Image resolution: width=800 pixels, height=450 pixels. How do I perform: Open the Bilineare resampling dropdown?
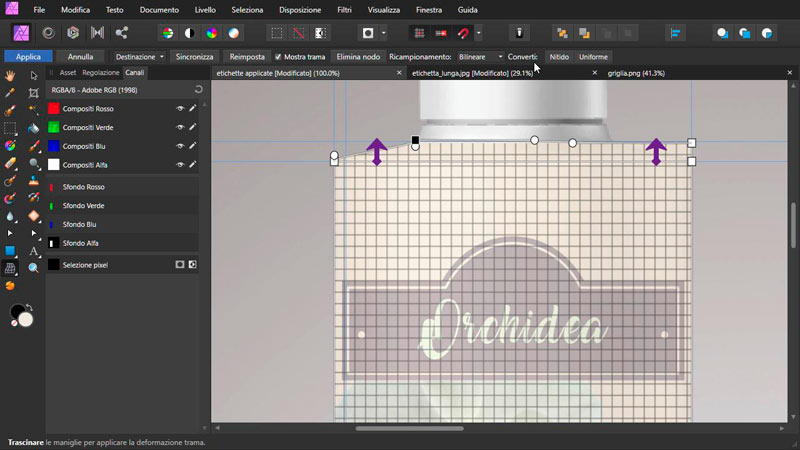tap(479, 57)
